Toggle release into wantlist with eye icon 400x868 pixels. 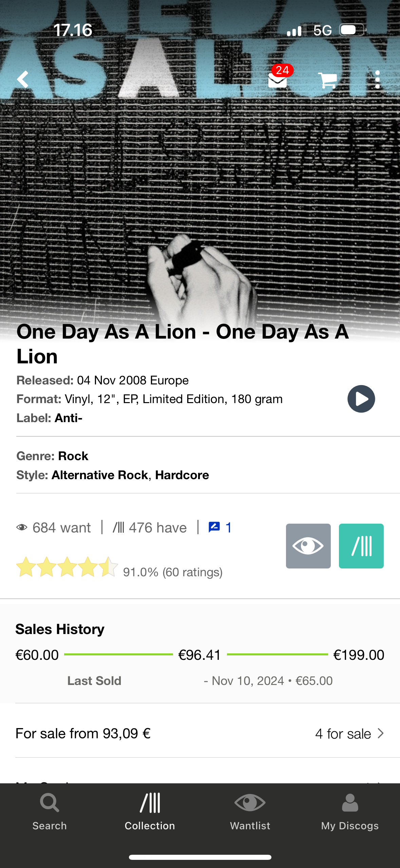308,546
